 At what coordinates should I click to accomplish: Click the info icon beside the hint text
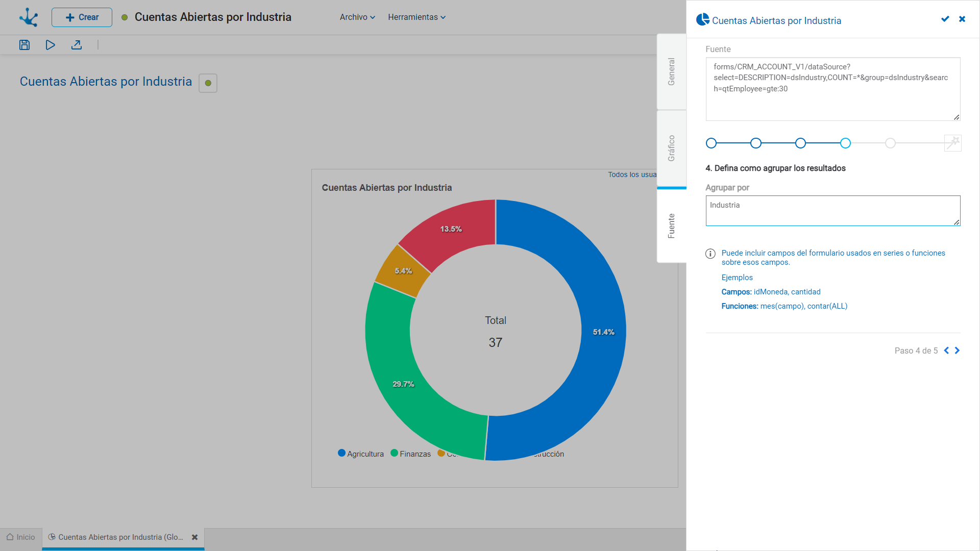(x=710, y=254)
